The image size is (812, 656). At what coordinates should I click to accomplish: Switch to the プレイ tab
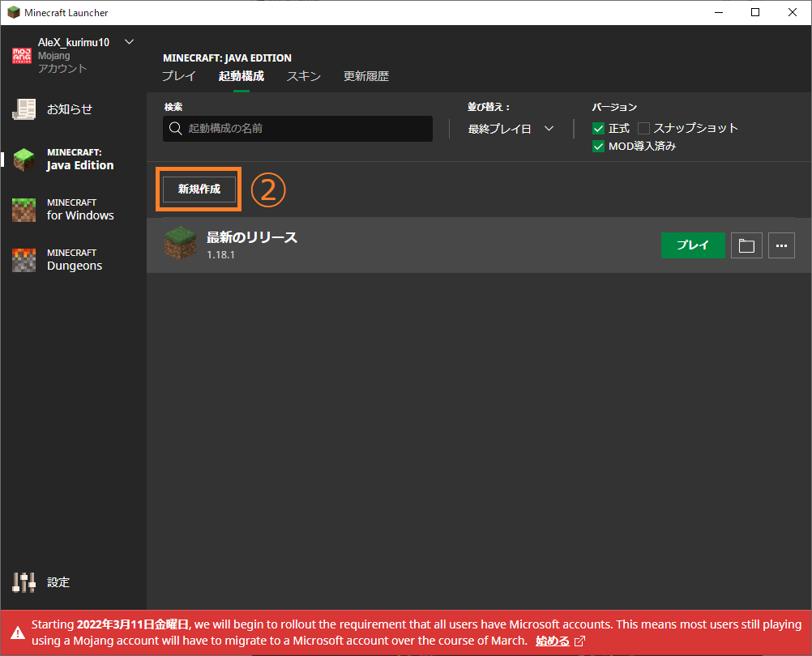pyautogui.click(x=179, y=76)
